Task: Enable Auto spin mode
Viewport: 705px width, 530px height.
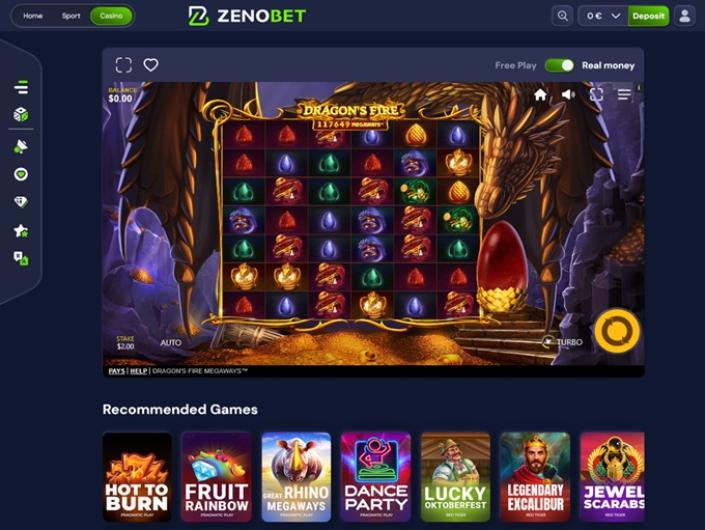Action: [x=171, y=343]
